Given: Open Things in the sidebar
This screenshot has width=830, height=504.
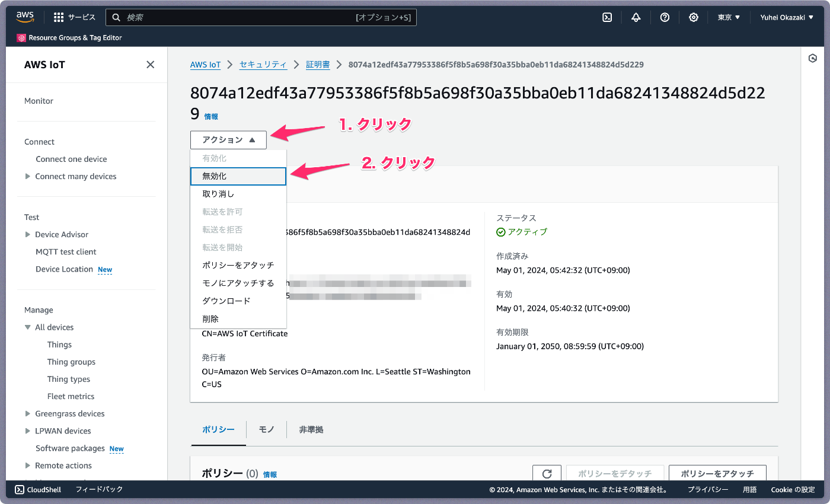Looking at the screenshot, I should [x=59, y=344].
